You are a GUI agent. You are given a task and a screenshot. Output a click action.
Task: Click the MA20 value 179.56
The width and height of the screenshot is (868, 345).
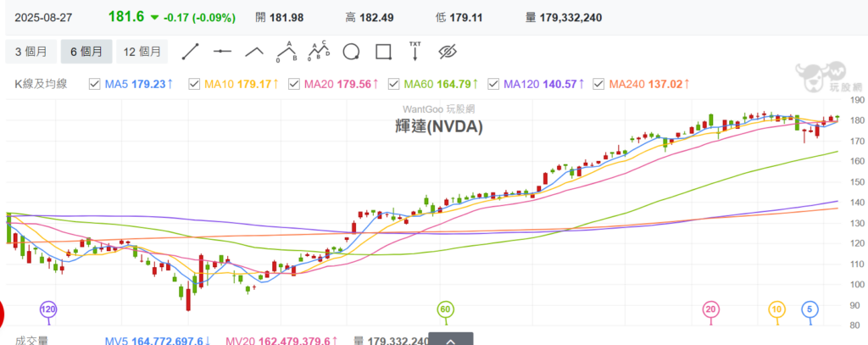(353, 84)
